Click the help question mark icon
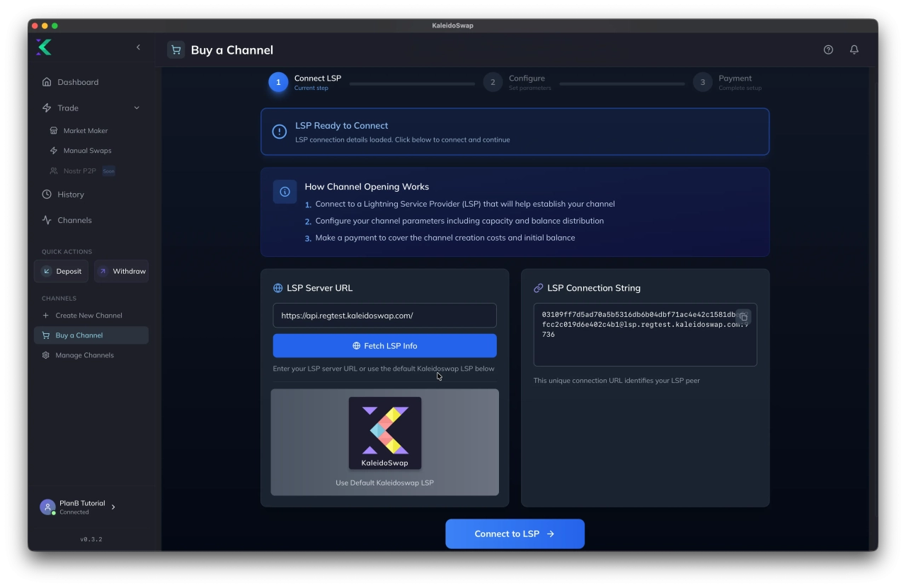The width and height of the screenshot is (906, 588). 828,50
